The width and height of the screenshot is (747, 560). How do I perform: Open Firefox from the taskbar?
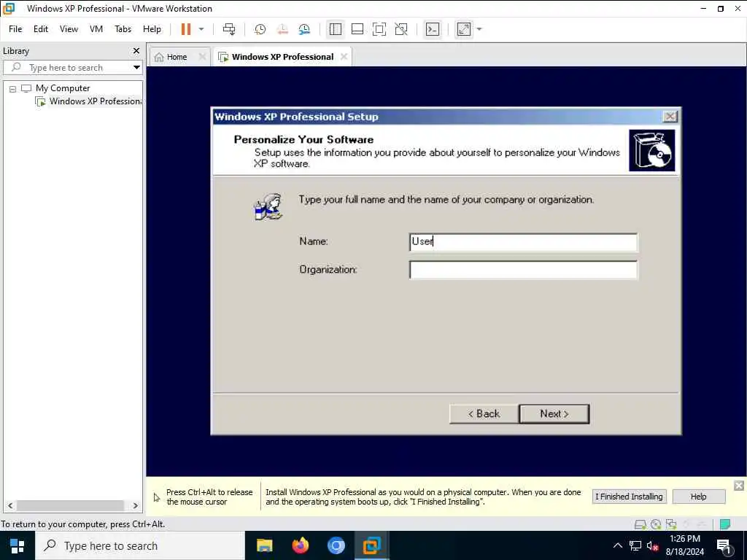coord(300,545)
